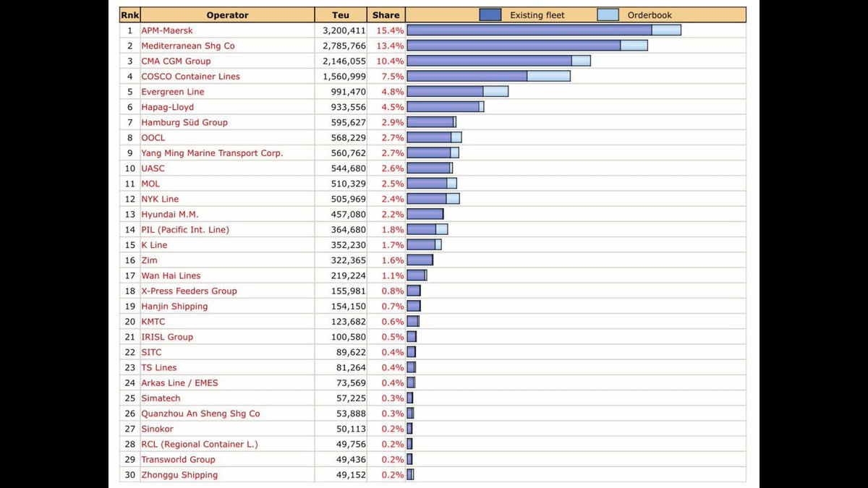This screenshot has height=488, width=868.
Task: Select the Zim operator link
Action: (149, 260)
